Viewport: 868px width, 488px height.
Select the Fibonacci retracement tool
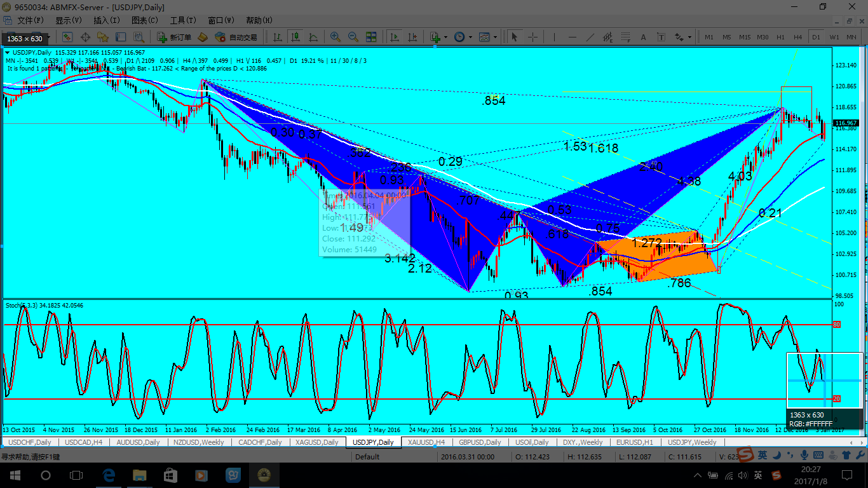click(x=626, y=37)
